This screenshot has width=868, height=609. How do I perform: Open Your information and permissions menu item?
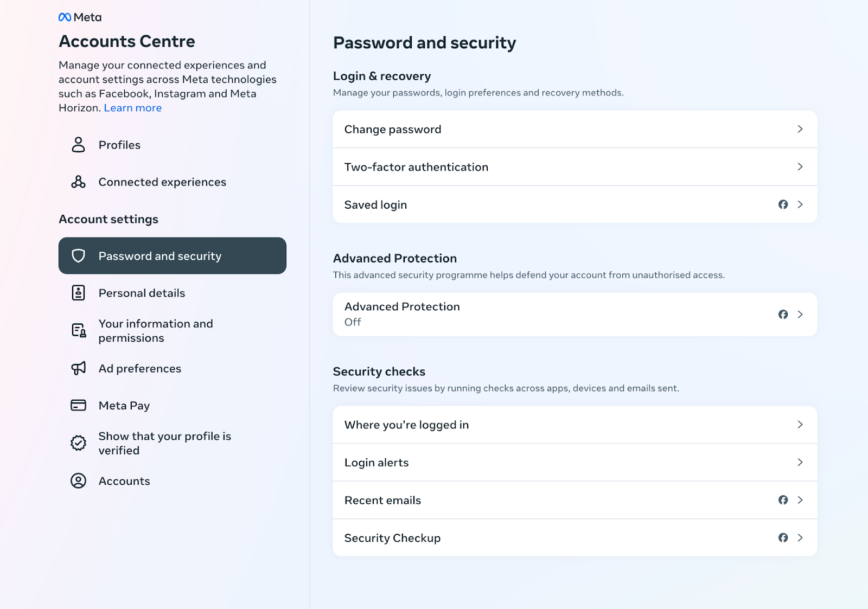click(x=156, y=331)
